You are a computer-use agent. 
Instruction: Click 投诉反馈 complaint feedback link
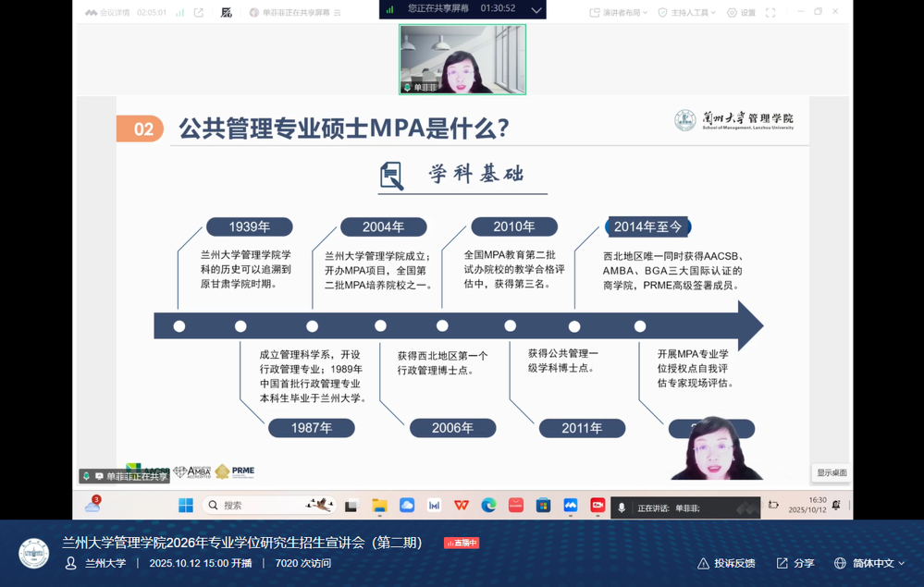click(726, 563)
